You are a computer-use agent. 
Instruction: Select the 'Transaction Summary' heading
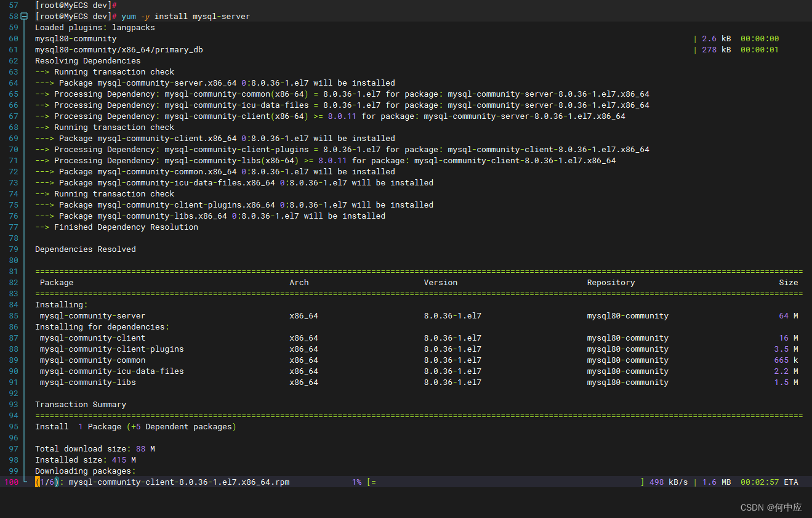tap(81, 405)
